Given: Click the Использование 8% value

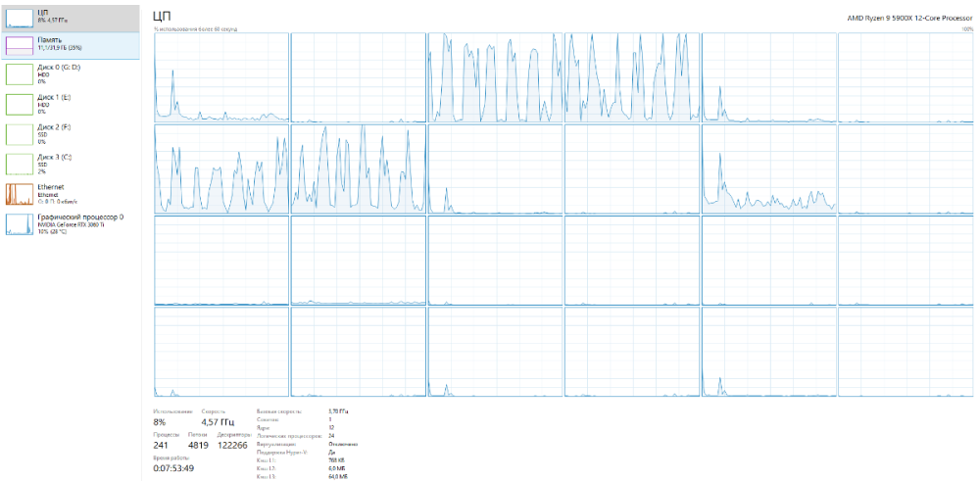Looking at the screenshot, I should pyautogui.click(x=158, y=422).
